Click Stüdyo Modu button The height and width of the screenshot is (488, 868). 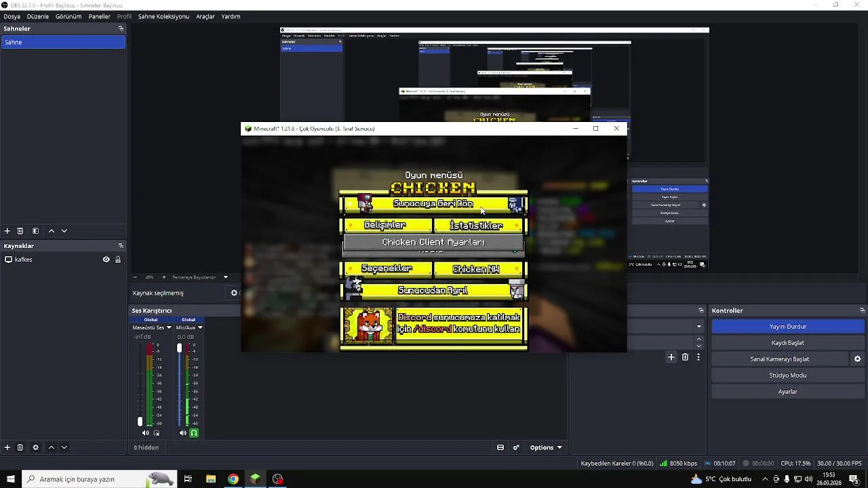click(x=788, y=375)
